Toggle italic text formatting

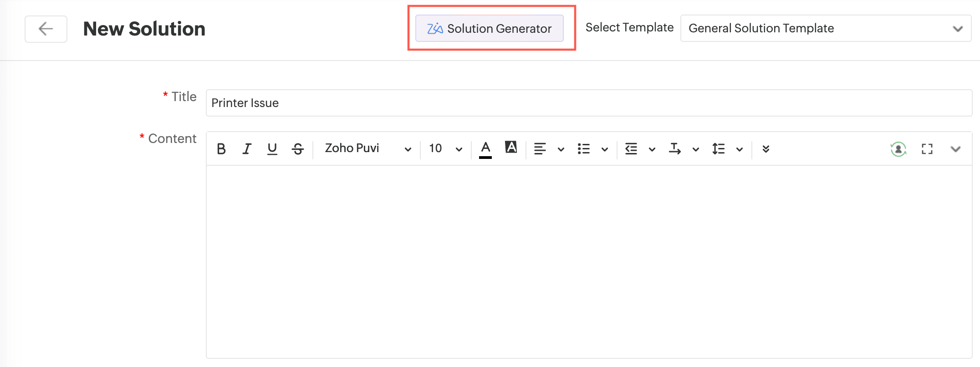pos(247,149)
